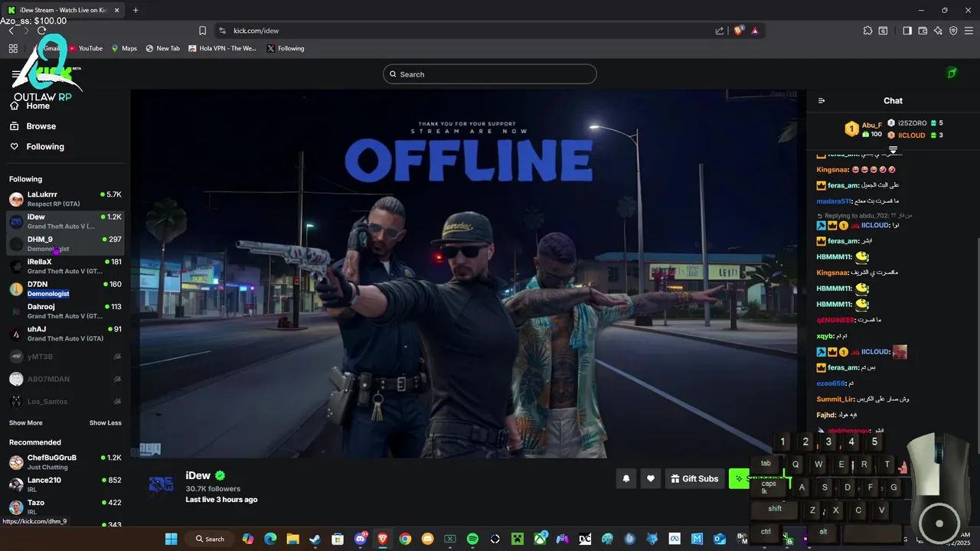Click the browser address bar URL
Image resolution: width=980 pixels, height=551 pixels.
pyautogui.click(x=256, y=31)
